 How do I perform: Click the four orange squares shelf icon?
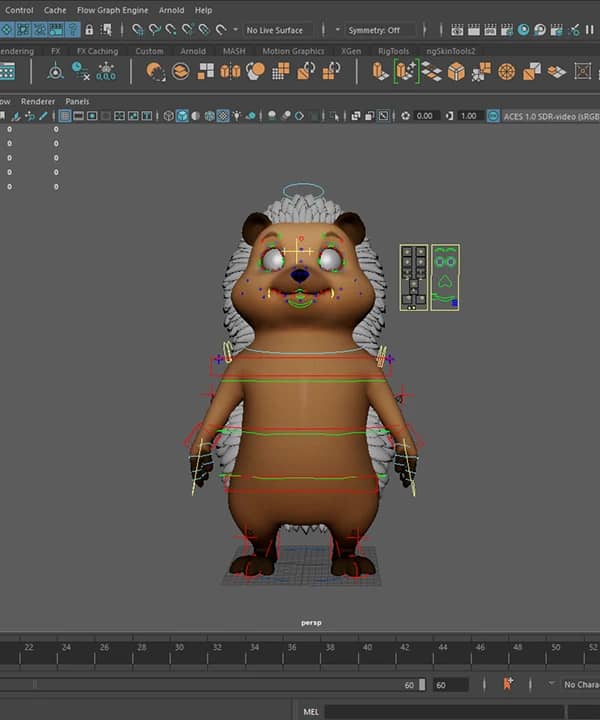pyautogui.click(x=206, y=71)
